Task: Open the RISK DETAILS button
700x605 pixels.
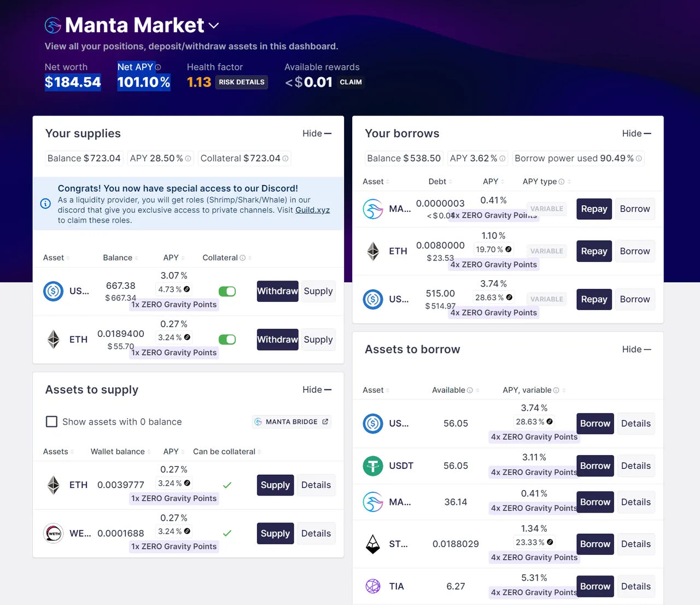Action: 242,82
